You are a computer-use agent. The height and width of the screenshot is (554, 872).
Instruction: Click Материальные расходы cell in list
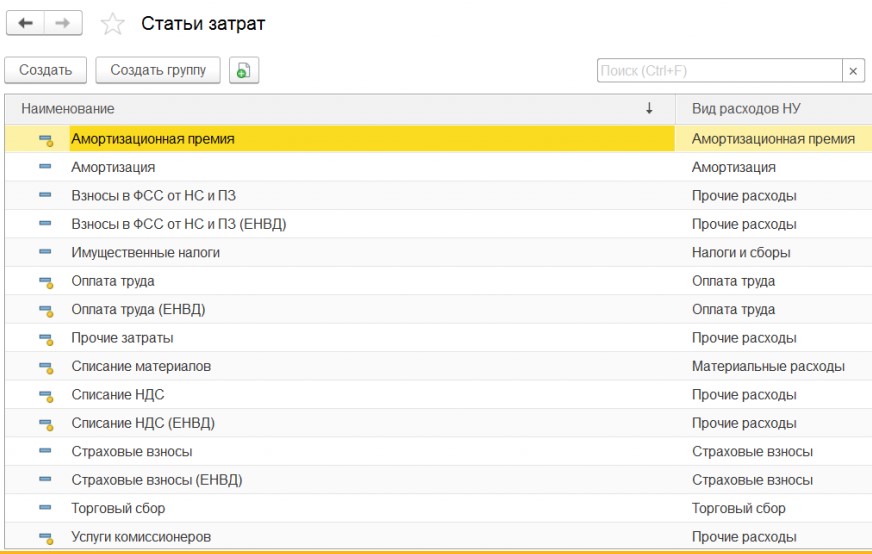(767, 366)
